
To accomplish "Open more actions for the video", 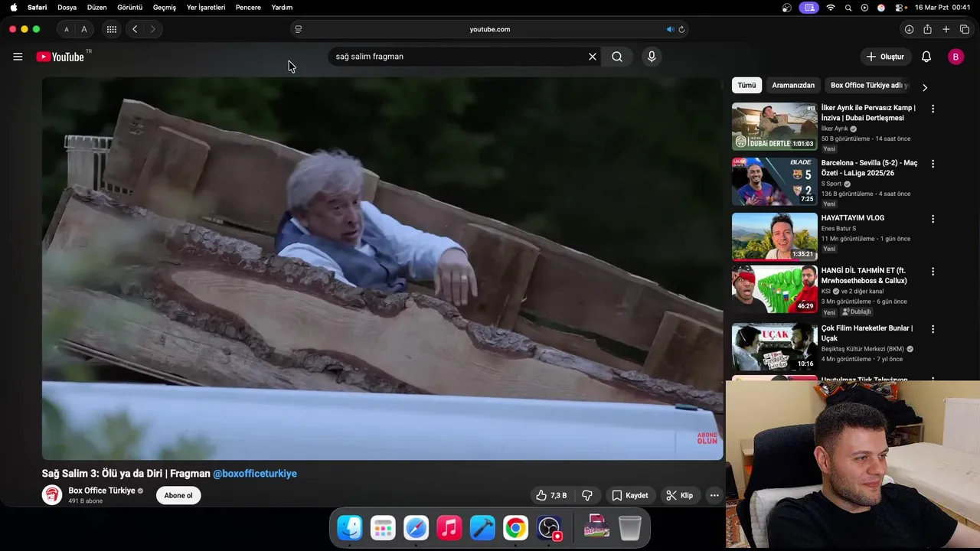I will click(714, 495).
